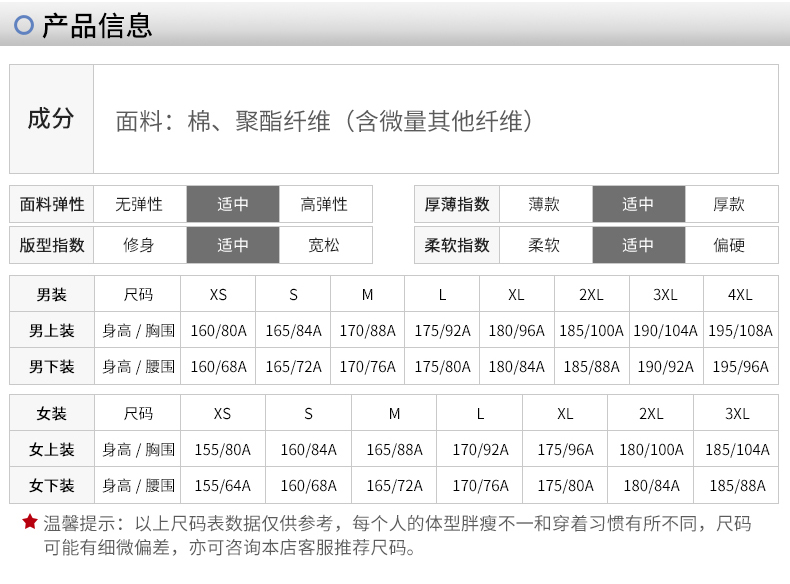Click the 160/80A cell in 男上装 row
This screenshot has height=584, width=790.
point(218,331)
